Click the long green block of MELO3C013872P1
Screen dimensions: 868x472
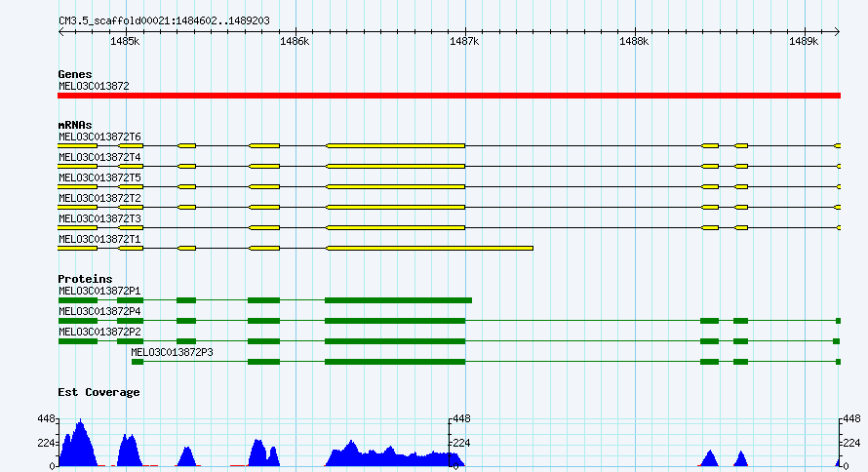(398, 300)
